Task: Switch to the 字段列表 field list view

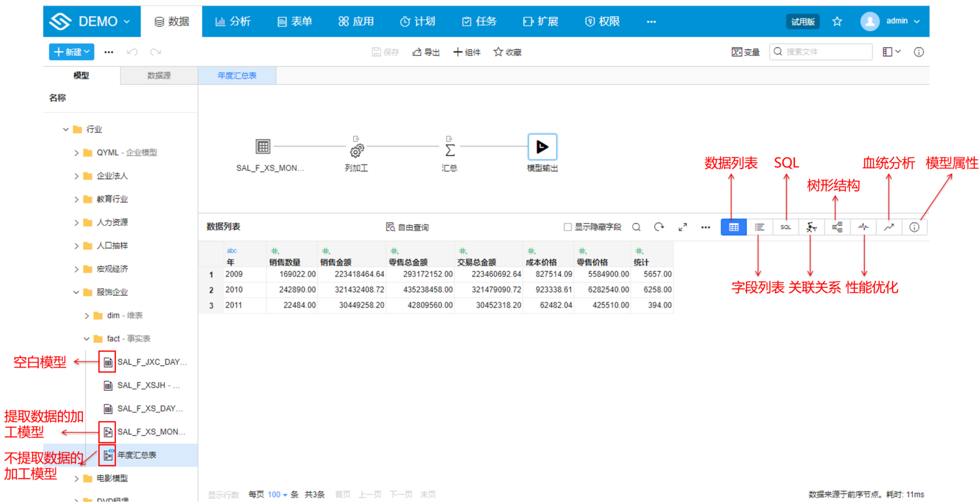Action: (759, 227)
